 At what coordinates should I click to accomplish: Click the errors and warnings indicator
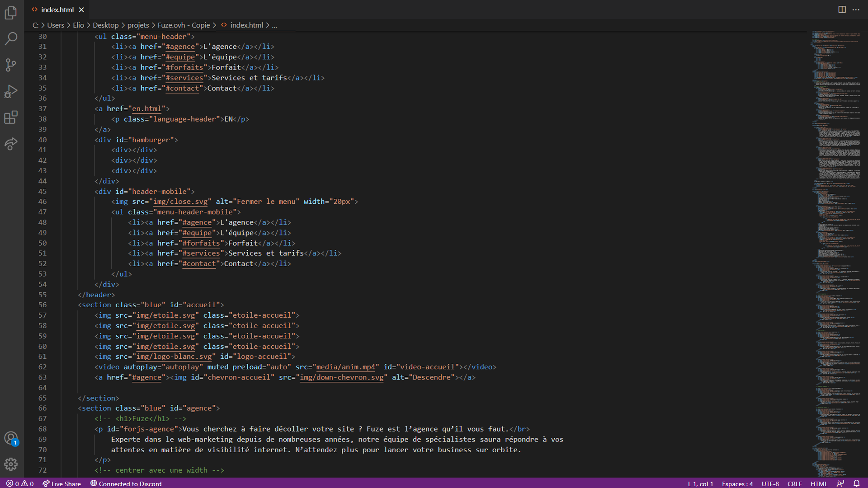point(20,483)
